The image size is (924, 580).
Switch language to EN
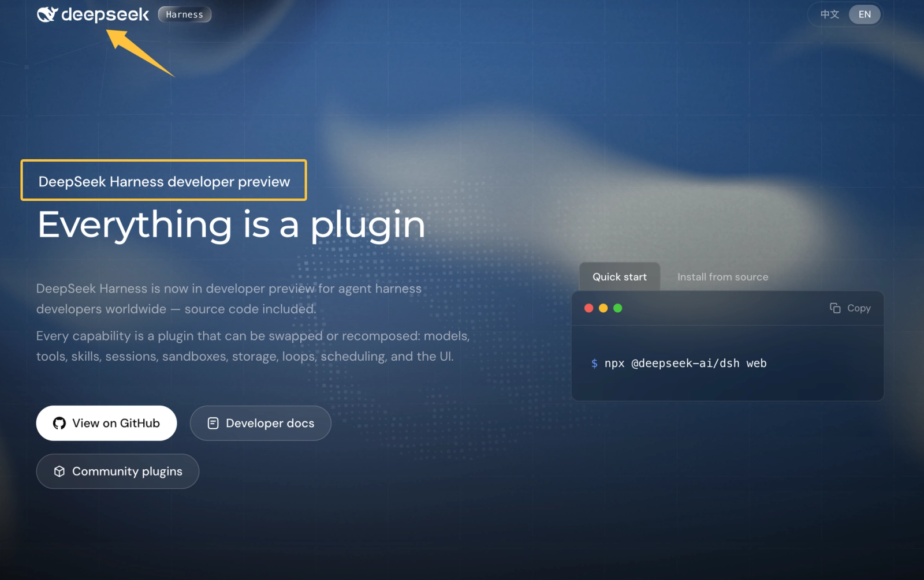(x=865, y=14)
